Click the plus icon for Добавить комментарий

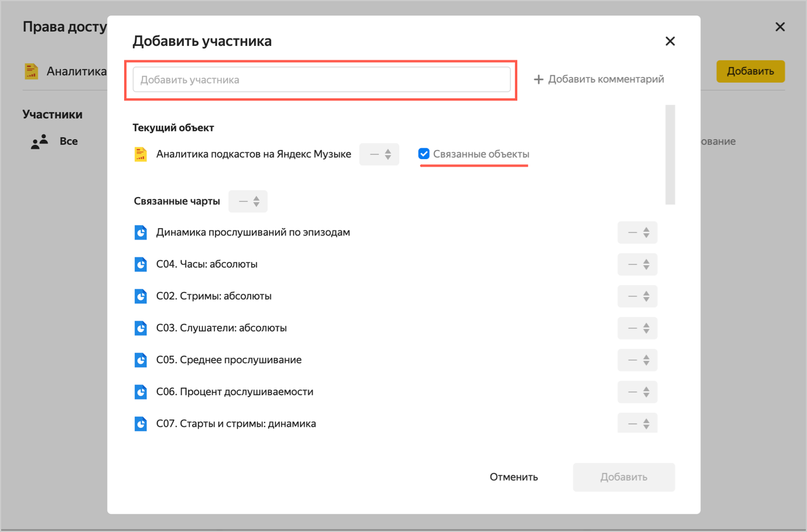tap(538, 79)
